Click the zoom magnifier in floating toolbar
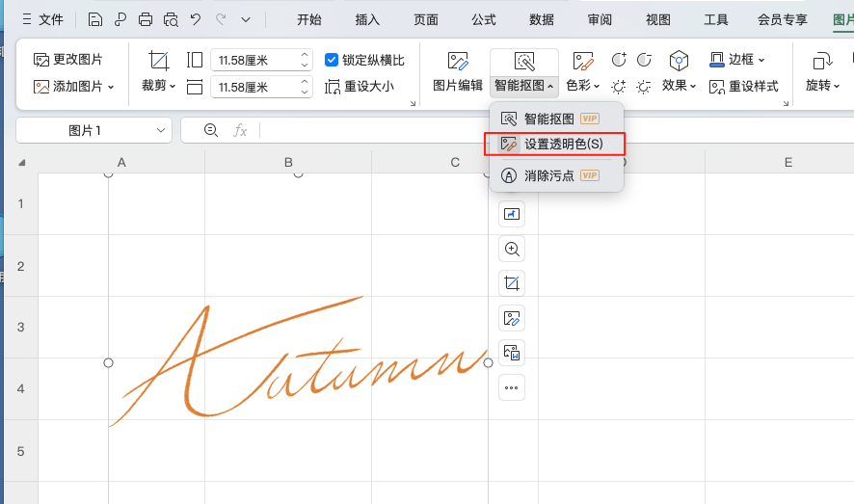 (512, 249)
